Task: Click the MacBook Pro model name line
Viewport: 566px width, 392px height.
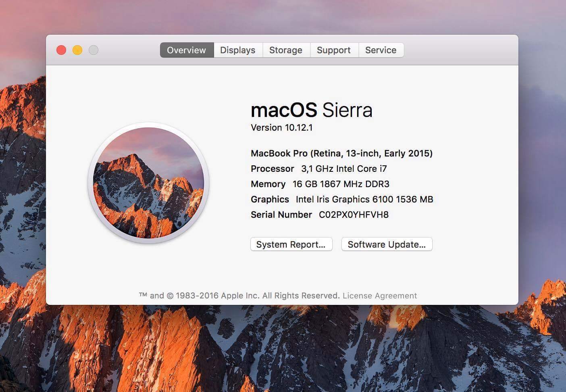Action: pyautogui.click(x=341, y=153)
